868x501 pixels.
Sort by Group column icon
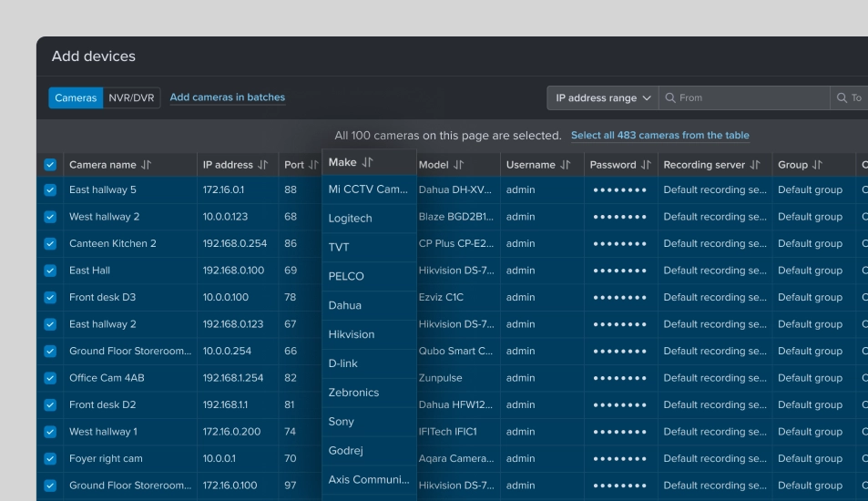coord(818,165)
